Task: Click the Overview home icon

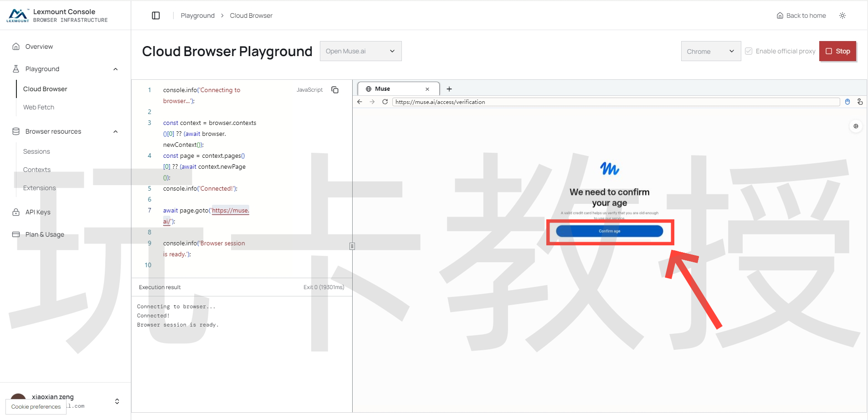Action: (16, 47)
